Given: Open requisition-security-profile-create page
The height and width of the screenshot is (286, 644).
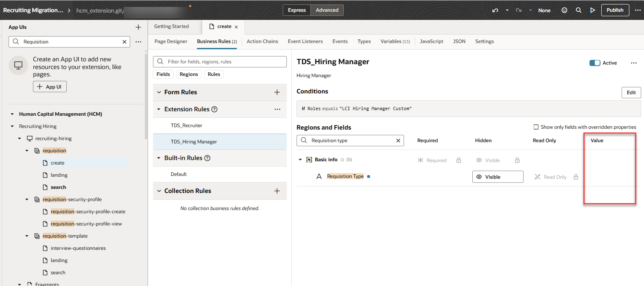Looking at the screenshot, I should point(88,212).
